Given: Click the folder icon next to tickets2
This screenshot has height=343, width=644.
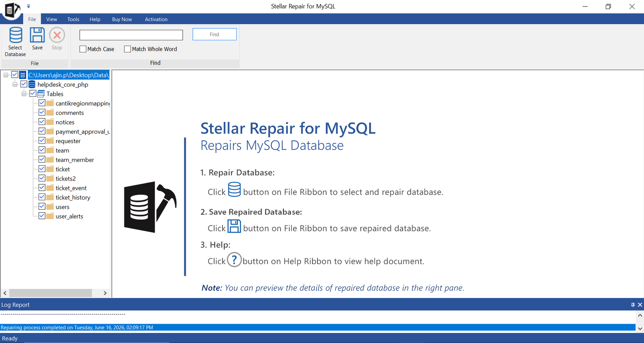Looking at the screenshot, I should coord(50,179).
